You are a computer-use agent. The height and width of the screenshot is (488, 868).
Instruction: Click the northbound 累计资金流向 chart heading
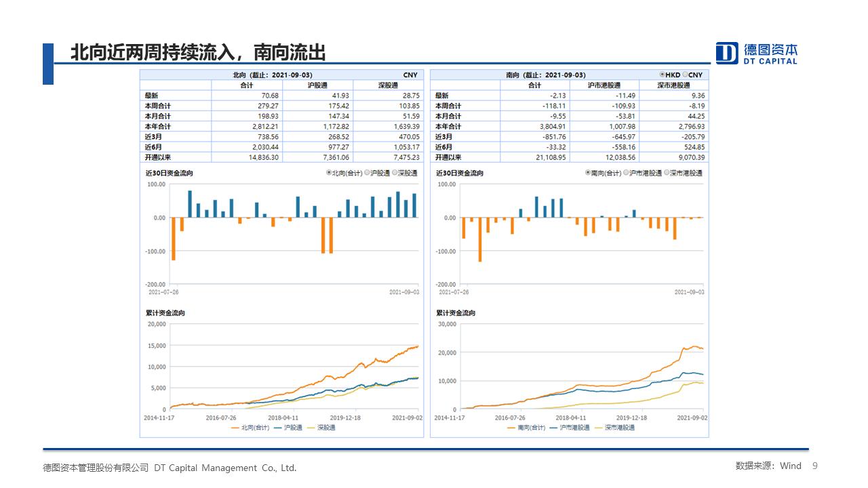click(165, 312)
